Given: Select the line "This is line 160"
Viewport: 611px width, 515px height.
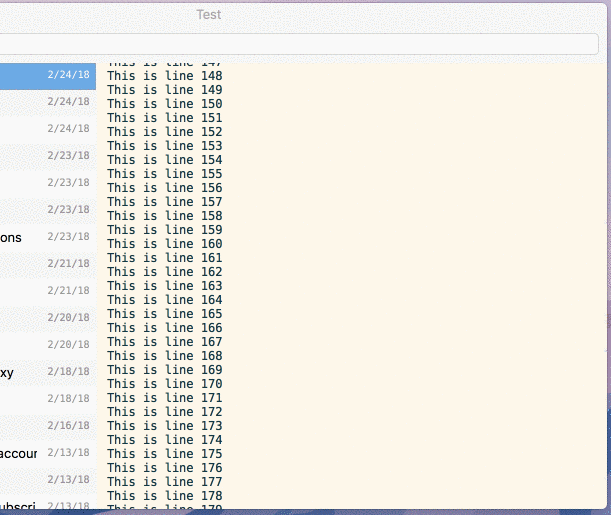Looking at the screenshot, I should [165, 244].
